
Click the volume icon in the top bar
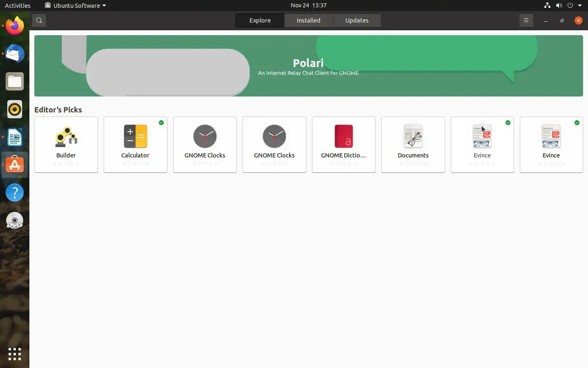point(559,5)
